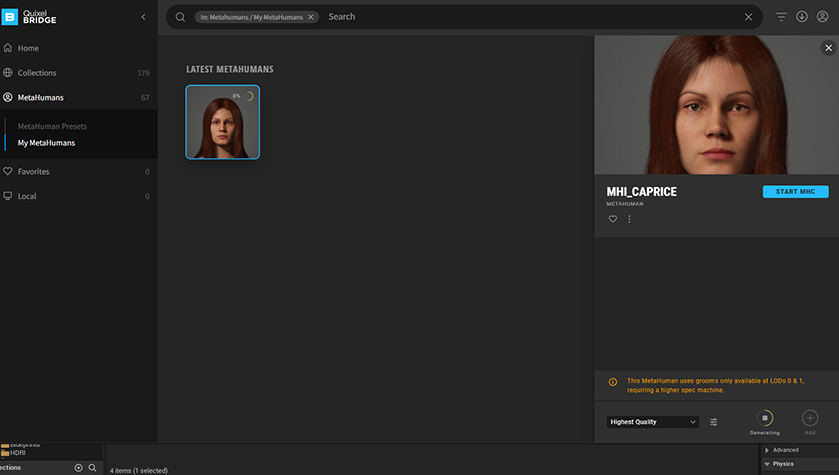Click the Quixel Bridge logo
This screenshot has height=475, width=839.
click(x=31, y=17)
